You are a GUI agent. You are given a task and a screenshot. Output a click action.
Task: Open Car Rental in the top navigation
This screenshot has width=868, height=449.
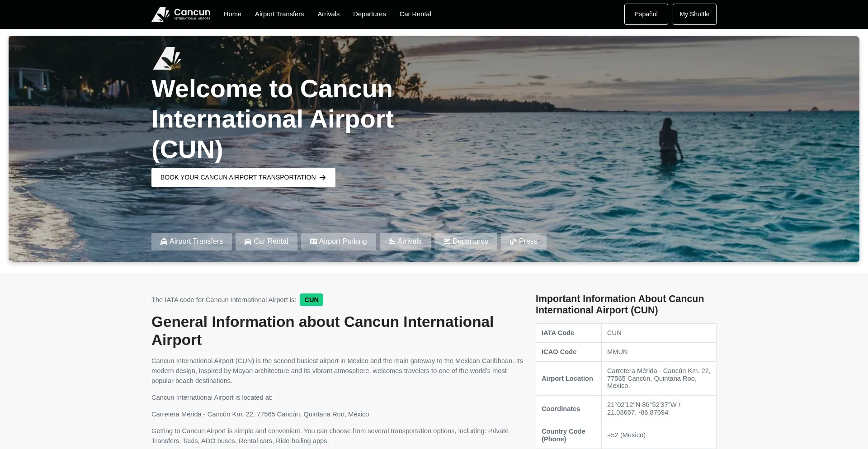[x=415, y=14]
